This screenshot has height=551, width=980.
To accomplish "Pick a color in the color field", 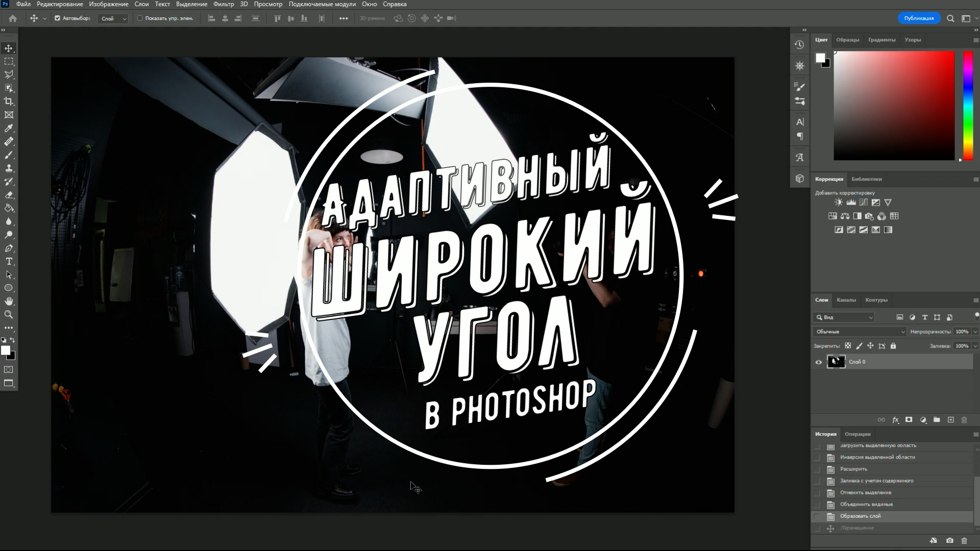I will point(894,106).
